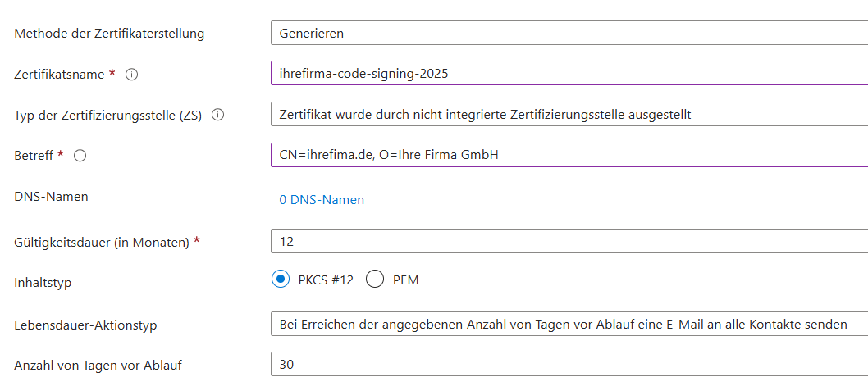Focus the Betreff field containing CN=ihrefima.de
The image size is (868, 391).
[568, 155]
